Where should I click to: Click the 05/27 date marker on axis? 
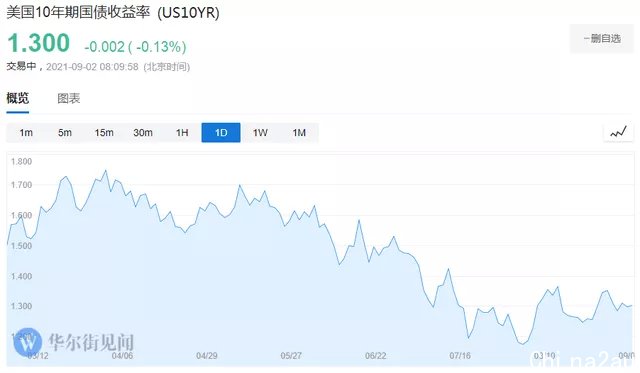point(291,355)
